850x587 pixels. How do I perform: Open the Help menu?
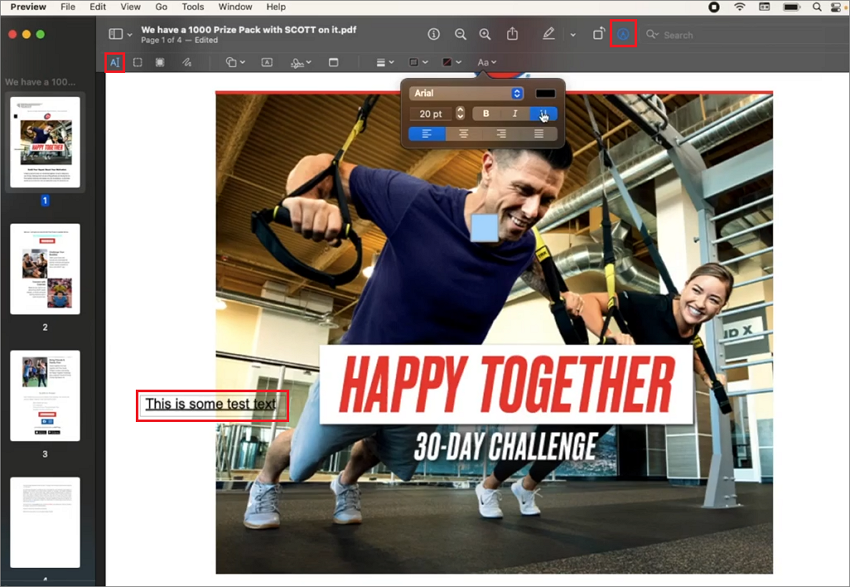tap(276, 7)
